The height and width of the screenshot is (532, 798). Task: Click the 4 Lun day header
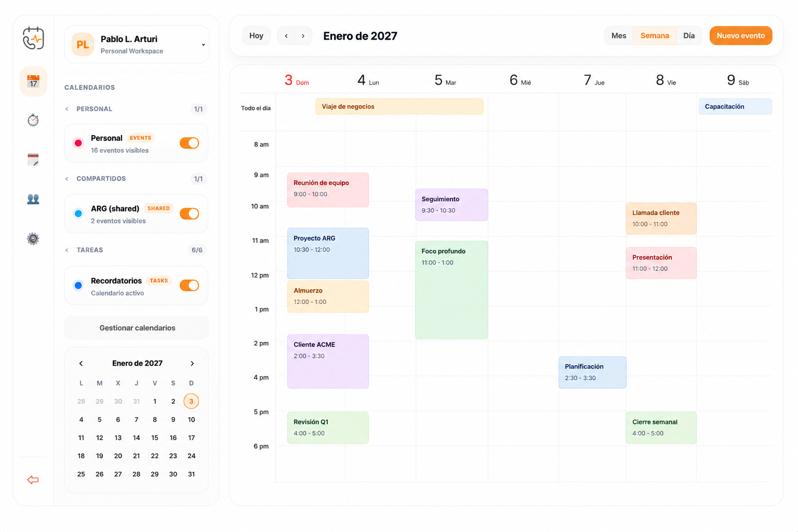[x=368, y=80]
